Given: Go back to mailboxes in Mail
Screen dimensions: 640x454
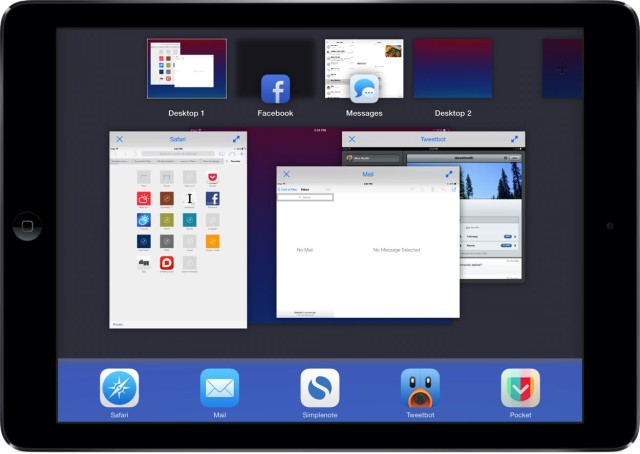Looking at the screenshot, I should click(x=288, y=189).
